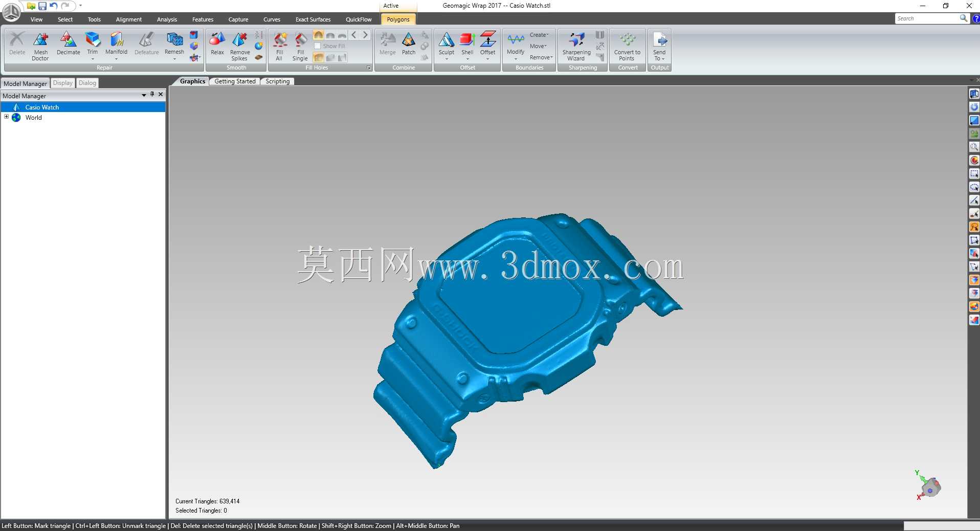The height and width of the screenshot is (531, 980).
Task: Open the Dialog panel tab
Action: pos(87,83)
